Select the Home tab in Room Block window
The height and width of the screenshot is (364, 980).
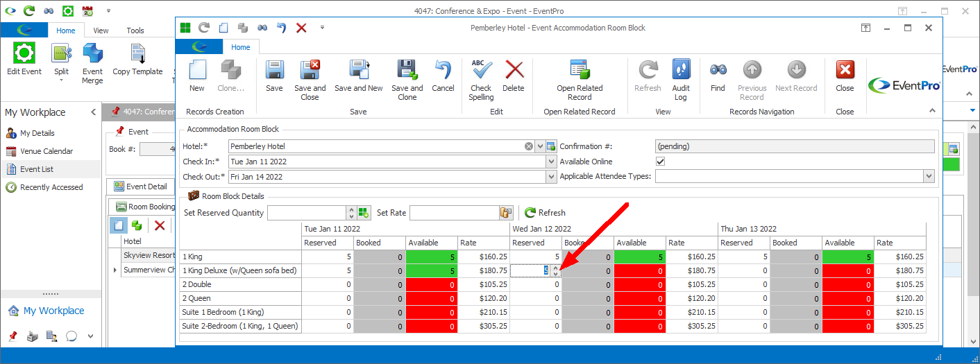pyautogui.click(x=241, y=47)
